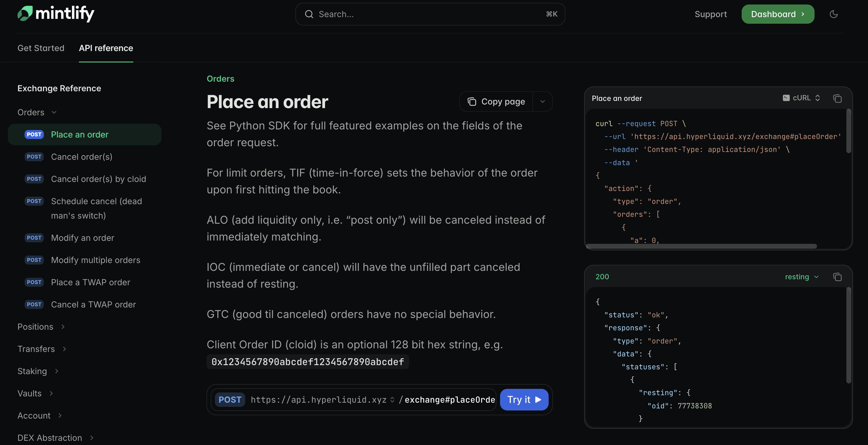This screenshot has width=868, height=445.
Task: Expand the Staking sidebar group
Action: click(x=38, y=371)
